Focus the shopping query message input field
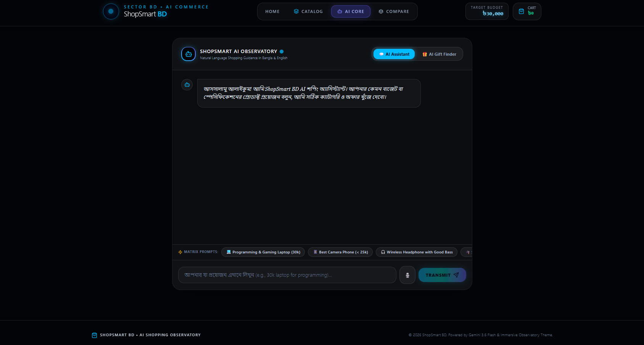The image size is (644, 345). [x=287, y=275]
